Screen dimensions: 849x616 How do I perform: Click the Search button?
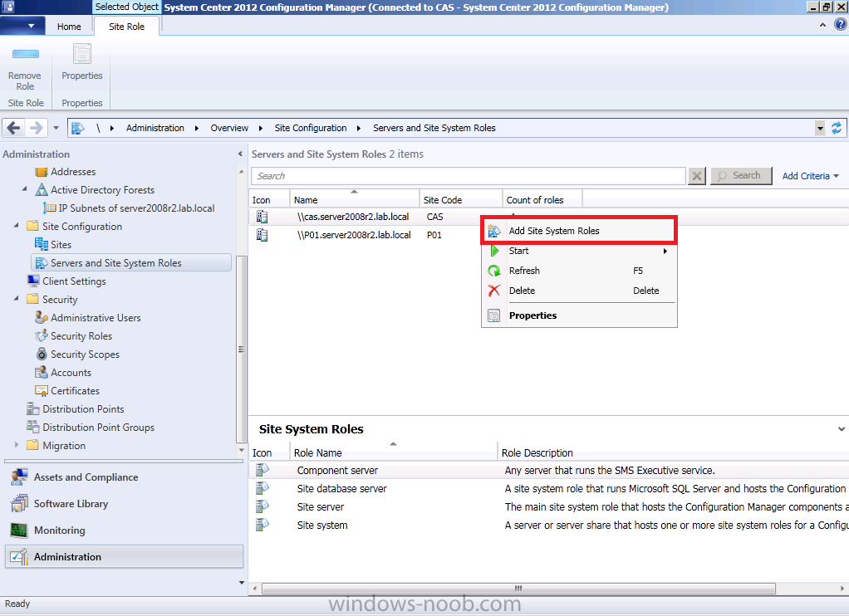coord(741,176)
